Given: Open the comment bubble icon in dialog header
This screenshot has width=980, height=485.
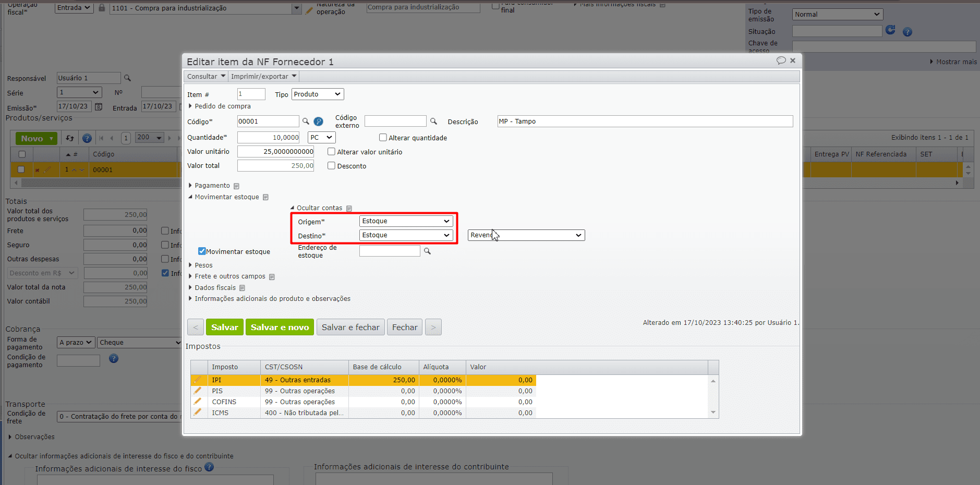Looking at the screenshot, I should tap(781, 60).
